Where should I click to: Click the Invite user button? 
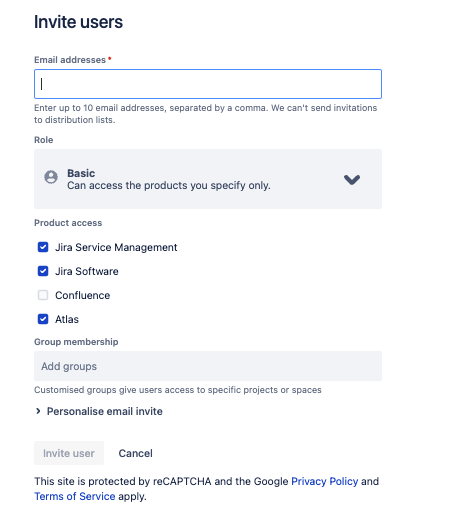point(69,453)
